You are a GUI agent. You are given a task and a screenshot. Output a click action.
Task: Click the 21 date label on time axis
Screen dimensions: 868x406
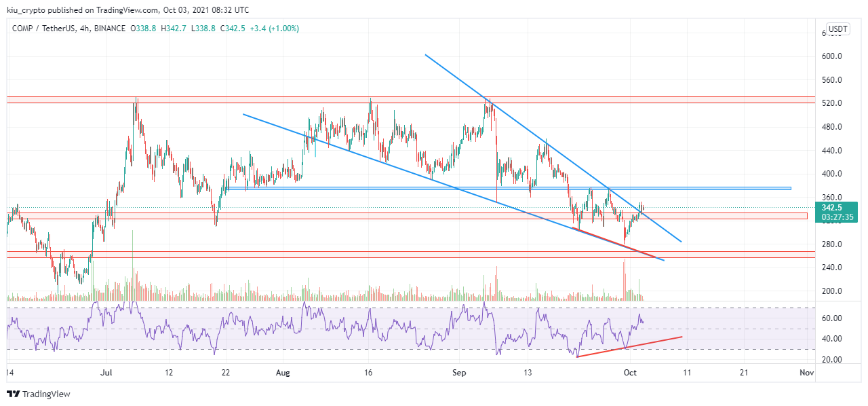tap(745, 373)
